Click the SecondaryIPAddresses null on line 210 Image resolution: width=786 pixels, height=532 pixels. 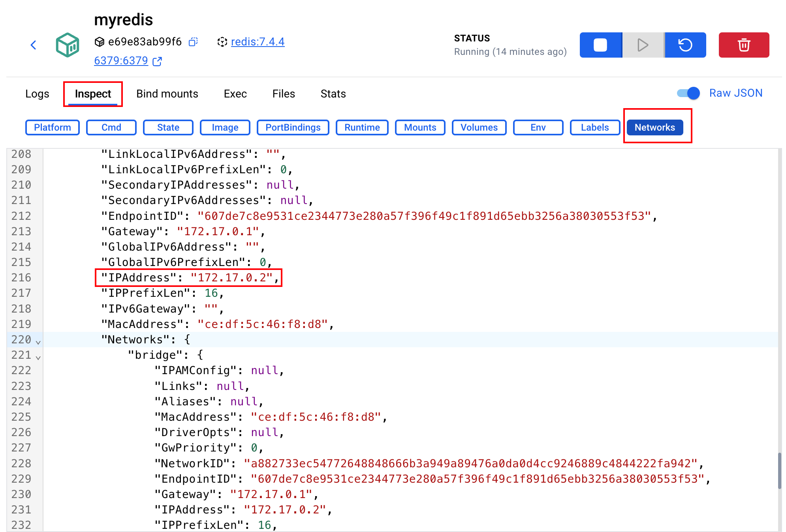(x=280, y=185)
